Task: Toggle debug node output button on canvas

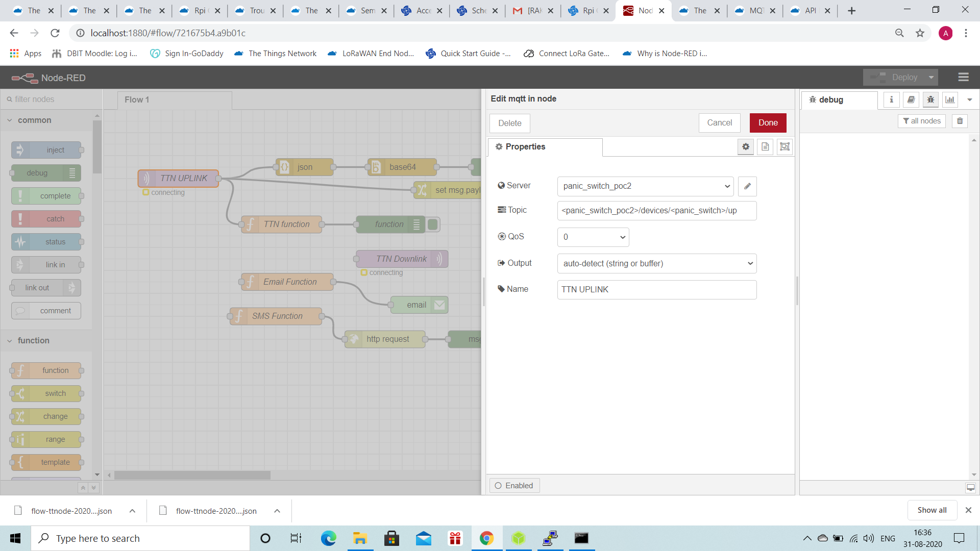Action: coord(433,224)
